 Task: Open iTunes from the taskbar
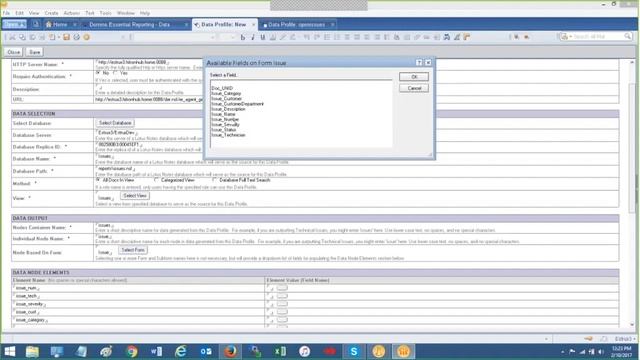(304, 351)
